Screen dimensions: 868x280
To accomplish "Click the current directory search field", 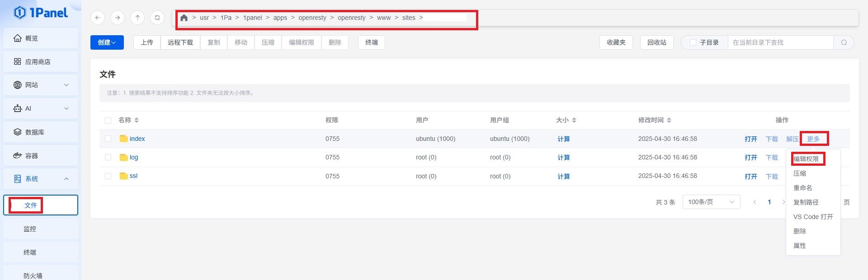I will tap(780, 42).
